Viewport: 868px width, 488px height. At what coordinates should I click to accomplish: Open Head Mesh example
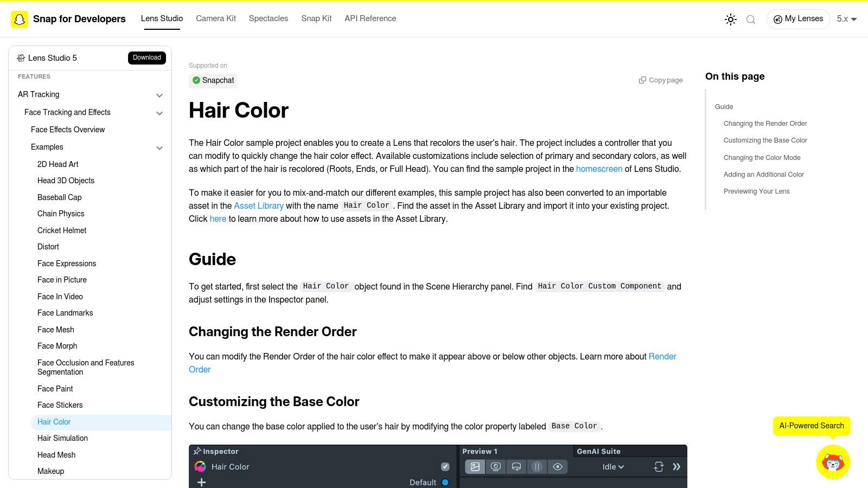point(56,455)
